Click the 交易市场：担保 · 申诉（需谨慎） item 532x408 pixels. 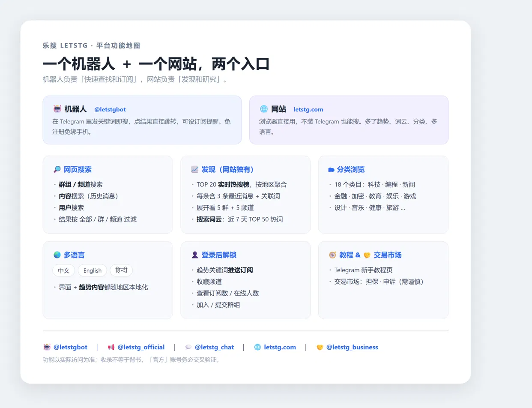tap(379, 282)
